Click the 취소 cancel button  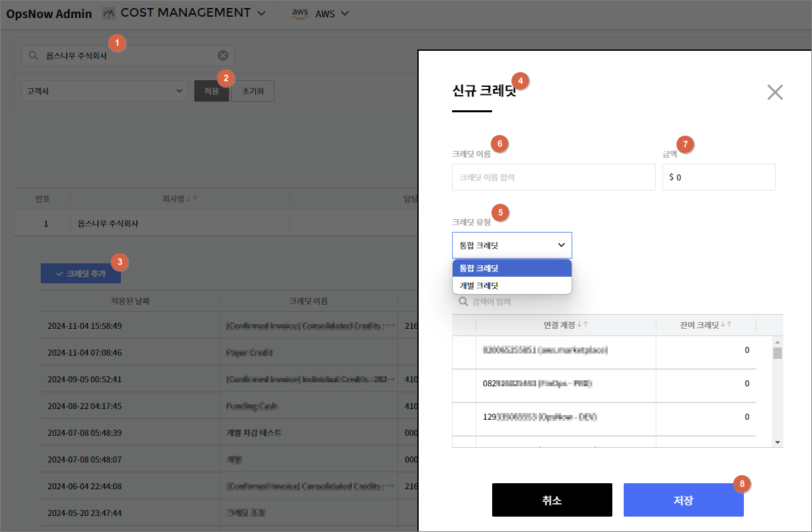point(552,500)
